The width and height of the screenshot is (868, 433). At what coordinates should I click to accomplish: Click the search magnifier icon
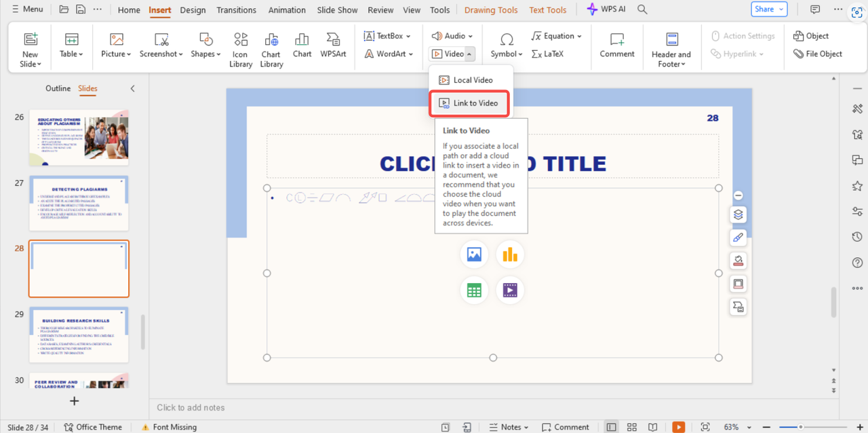point(642,10)
